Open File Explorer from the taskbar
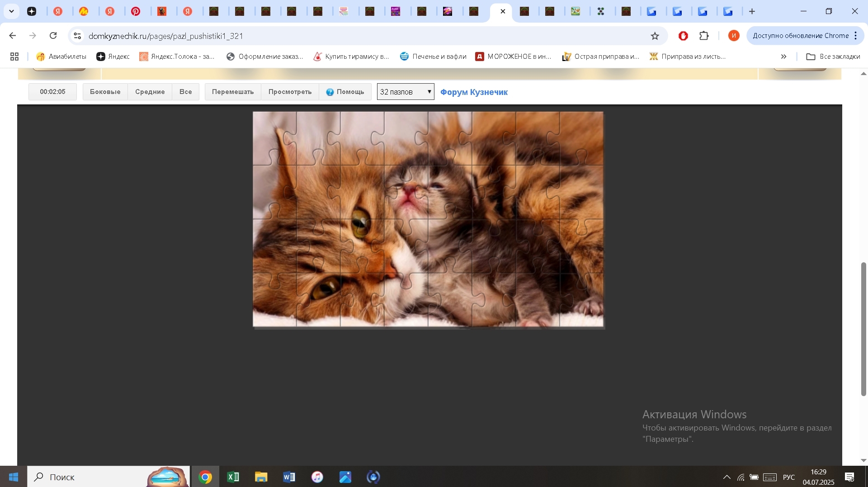 pyautogui.click(x=261, y=477)
